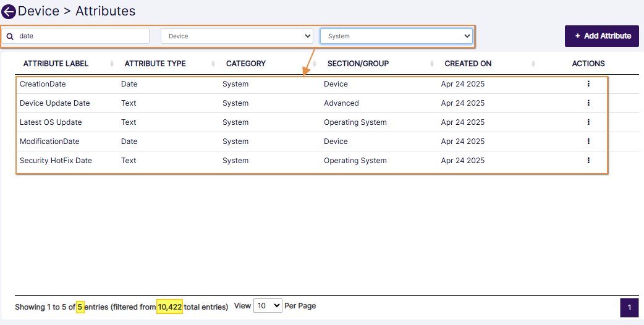Click Operating System in Latest OS Update row
Image resolution: width=644 pixels, height=325 pixels.
[x=355, y=122]
